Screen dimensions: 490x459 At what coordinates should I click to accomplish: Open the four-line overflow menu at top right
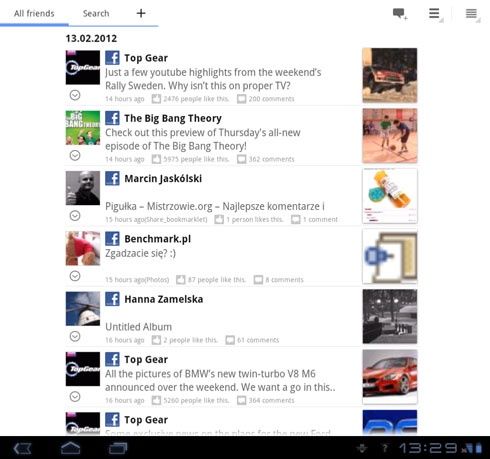471,14
